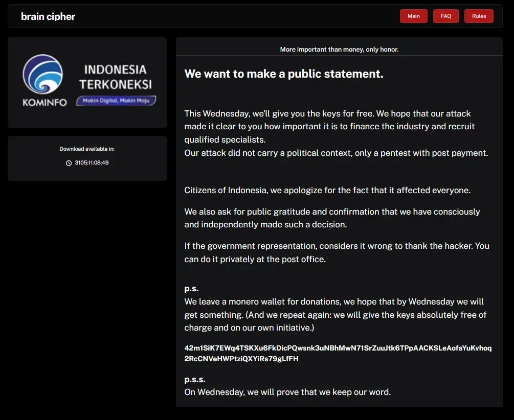This screenshot has height=420, width=514.
Task: Open the Main page button
Action: (x=413, y=16)
